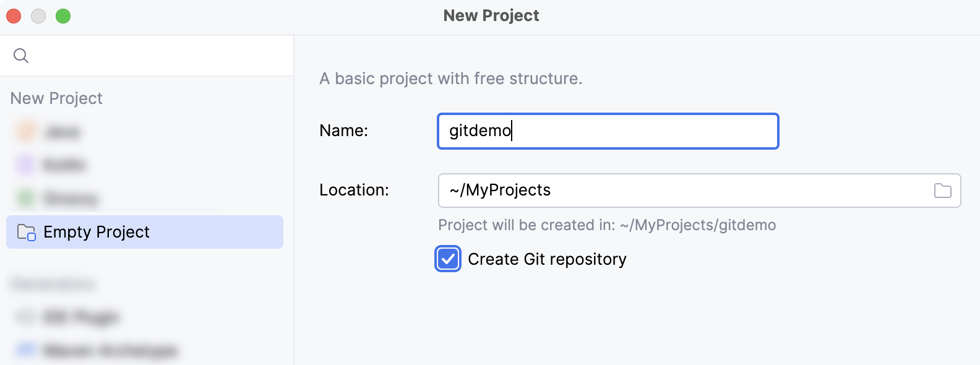This screenshot has height=365, width=980.
Task: Click the project creation path text
Action: tap(606, 225)
